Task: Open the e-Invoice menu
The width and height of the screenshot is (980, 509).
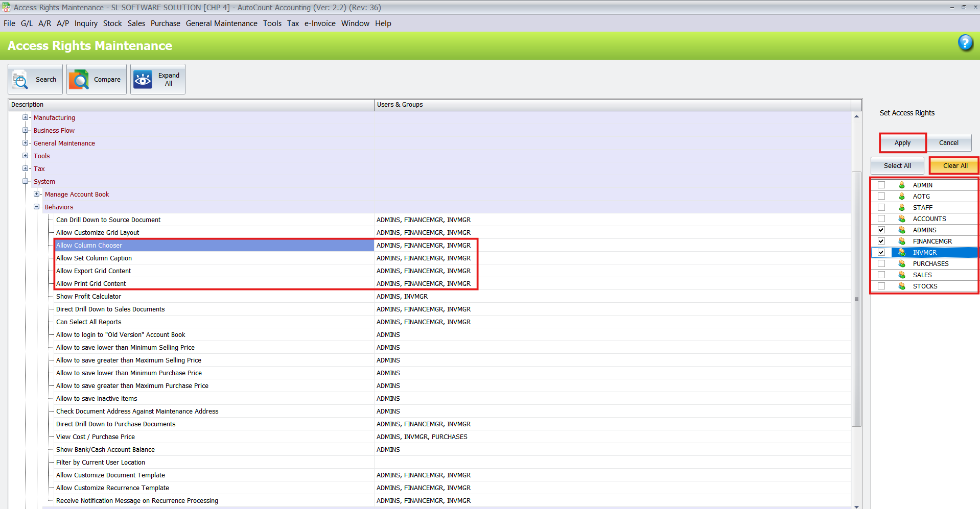Action: 320,23
